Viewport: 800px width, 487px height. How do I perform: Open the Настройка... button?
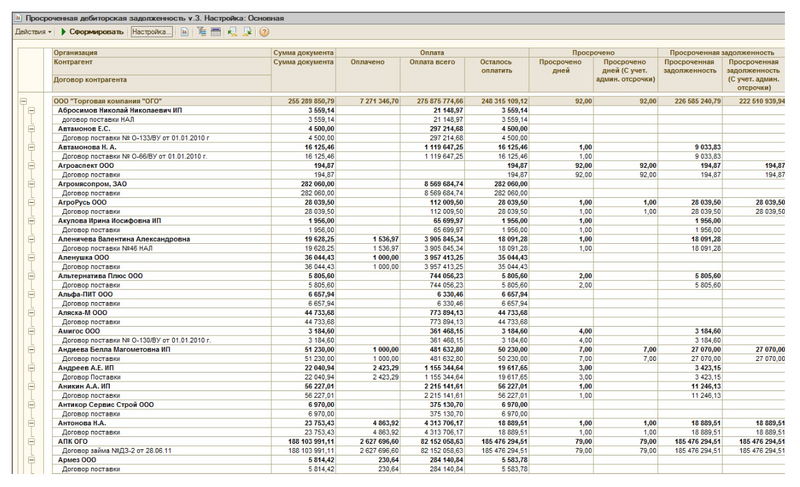click(152, 32)
